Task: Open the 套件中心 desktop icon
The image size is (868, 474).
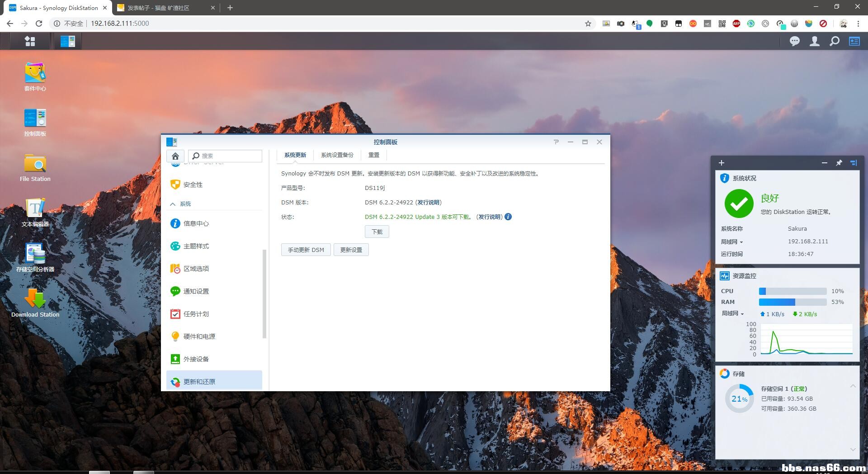Action: tap(35, 76)
